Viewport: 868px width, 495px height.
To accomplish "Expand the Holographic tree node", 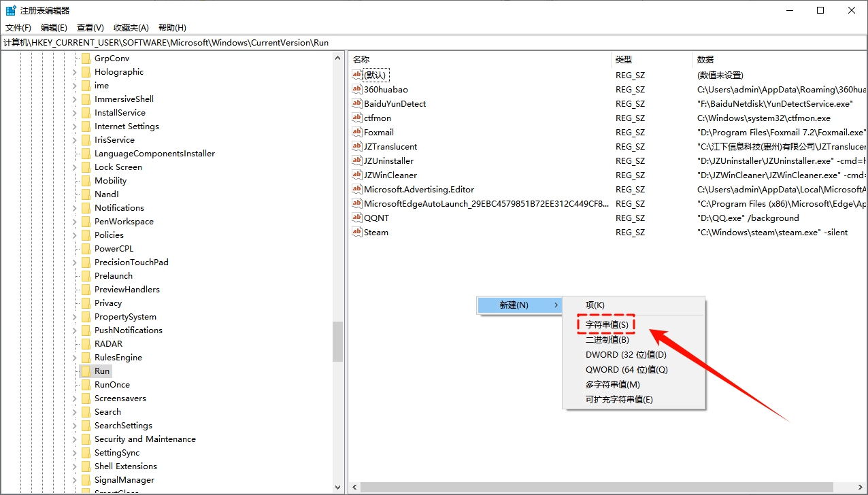I will pos(76,72).
